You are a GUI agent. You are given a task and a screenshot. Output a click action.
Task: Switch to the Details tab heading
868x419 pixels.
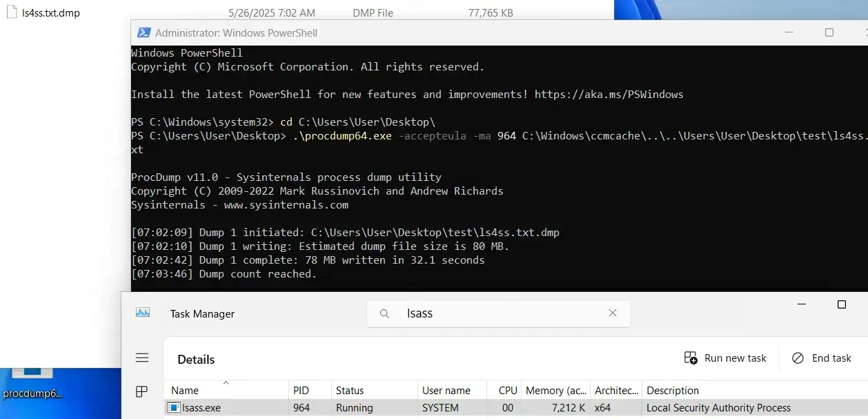pyautogui.click(x=195, y=359)
